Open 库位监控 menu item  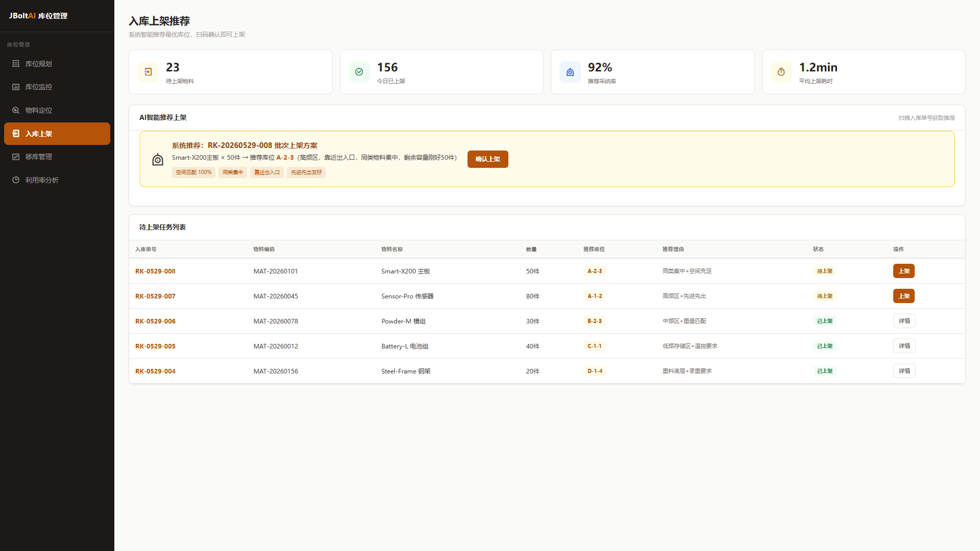click(57, 87)
